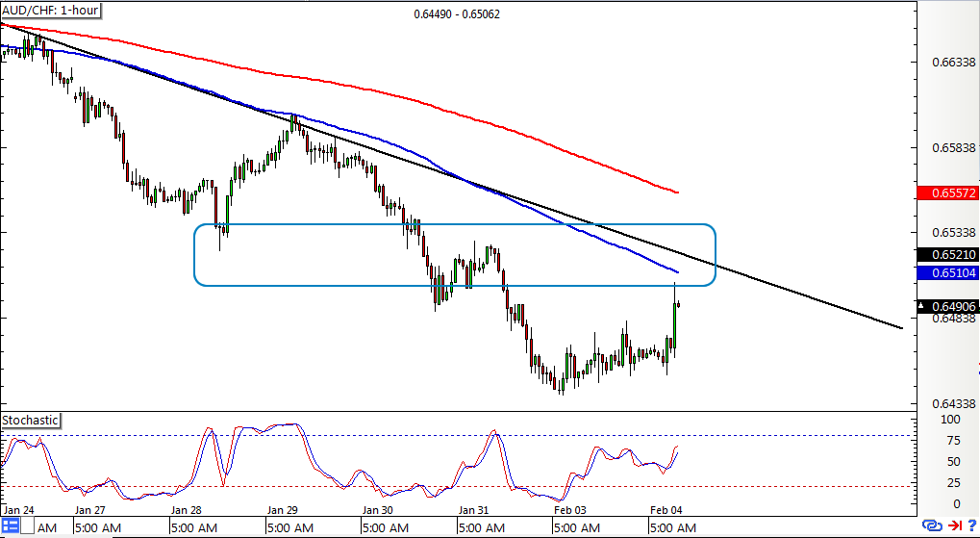Click the Stochastic indicator label
Image resolution: width=980 pixels, height=538 pixels.
pos(31,421)
